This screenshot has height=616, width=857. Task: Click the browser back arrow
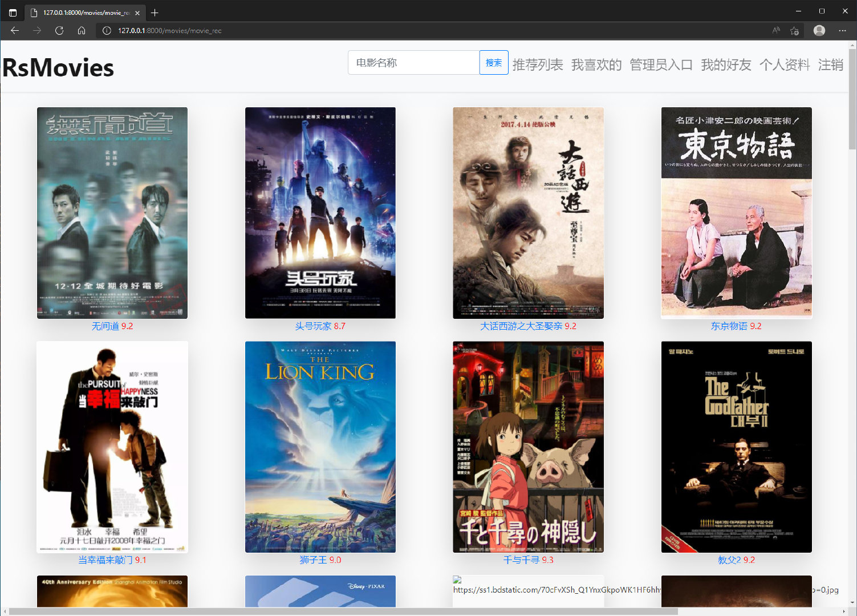click(x=15, y=31)
